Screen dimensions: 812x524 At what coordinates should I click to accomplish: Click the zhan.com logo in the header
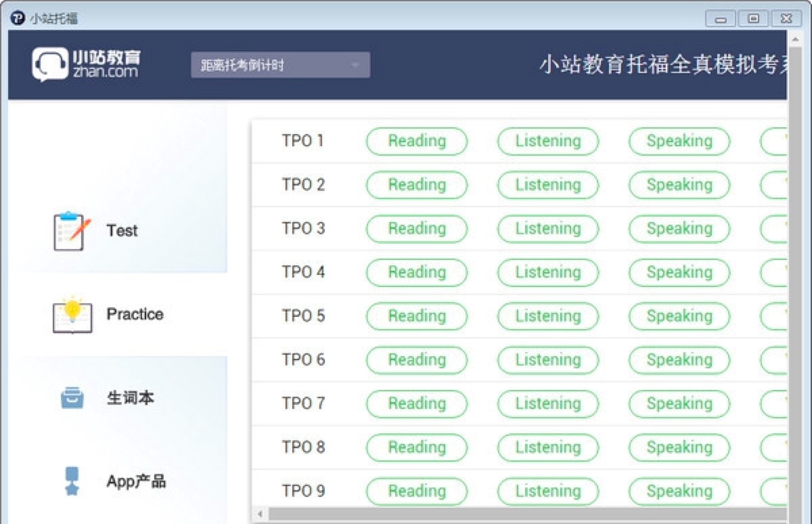87,65
